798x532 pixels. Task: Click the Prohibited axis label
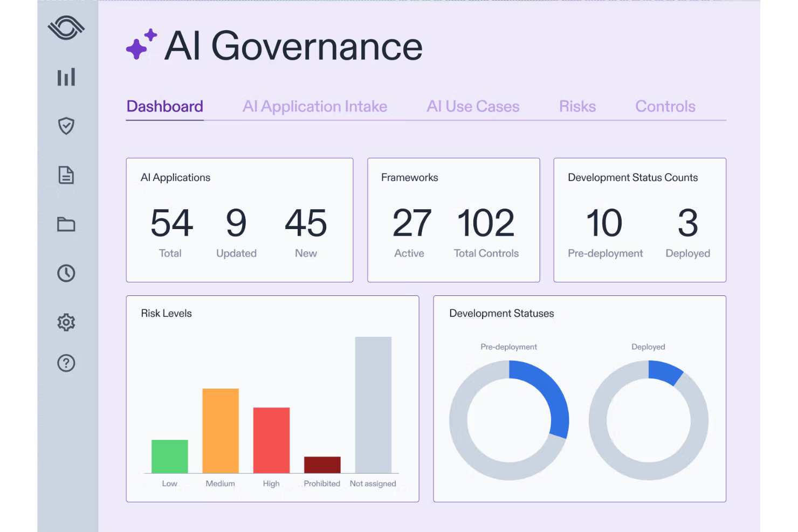[322, 483]
